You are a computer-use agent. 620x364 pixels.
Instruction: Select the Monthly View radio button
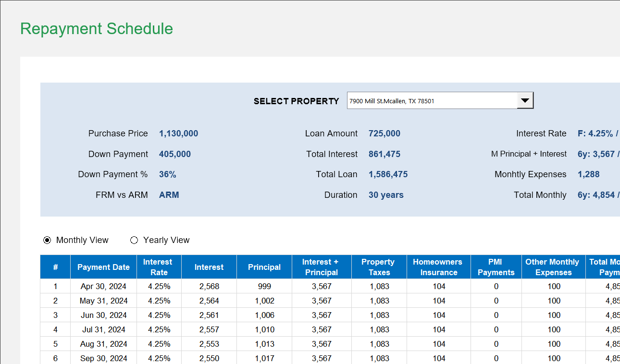pyautogui.click(x=47, y=240)
